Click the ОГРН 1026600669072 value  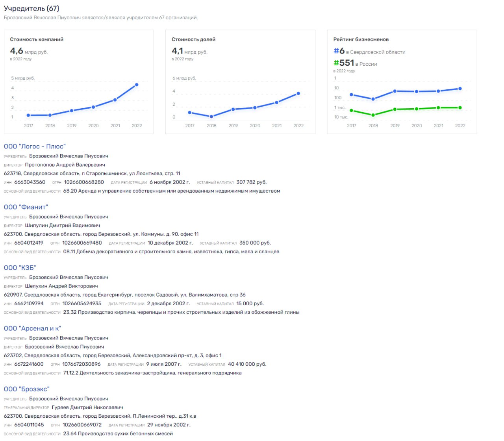(x=82, y=425)
